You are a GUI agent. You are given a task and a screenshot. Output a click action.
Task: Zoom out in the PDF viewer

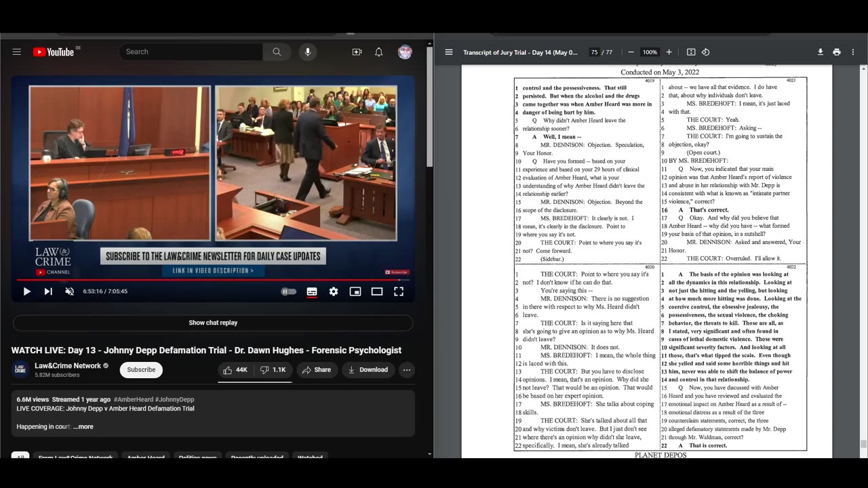[x=631, y=52]
